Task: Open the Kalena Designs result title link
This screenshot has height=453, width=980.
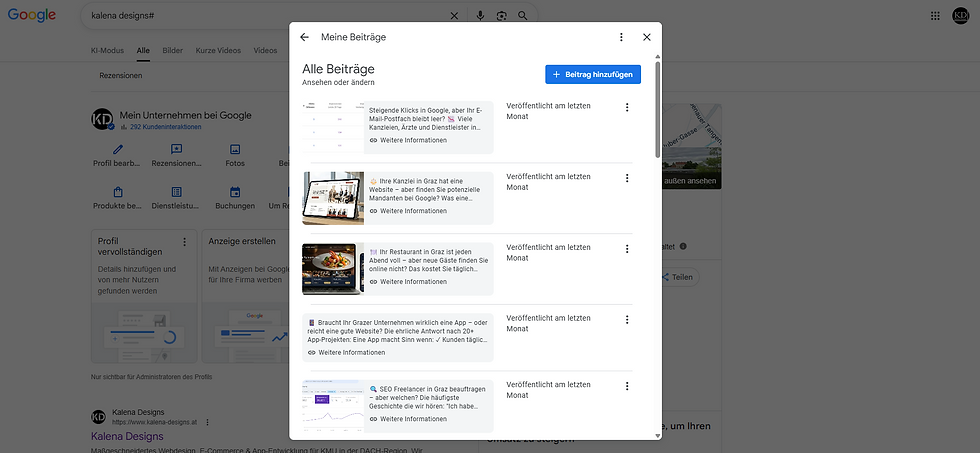Action: 128,436
